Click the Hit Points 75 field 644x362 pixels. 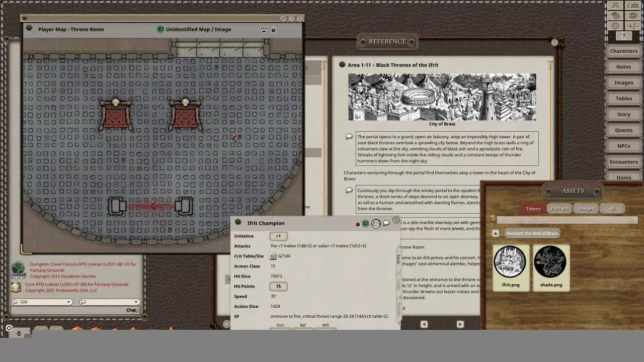pyautogui.click(x=278, y=286)
